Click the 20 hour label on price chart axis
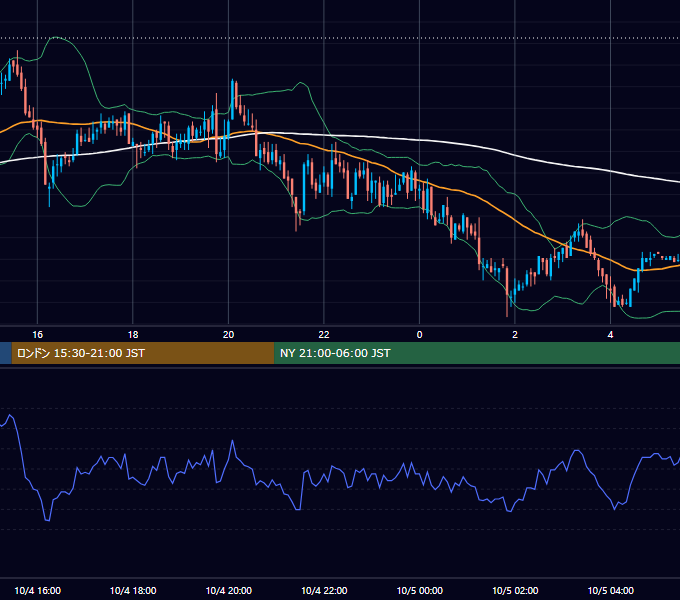Image resolution: width=680 pixels, height=600 pixels. [229, 335]
